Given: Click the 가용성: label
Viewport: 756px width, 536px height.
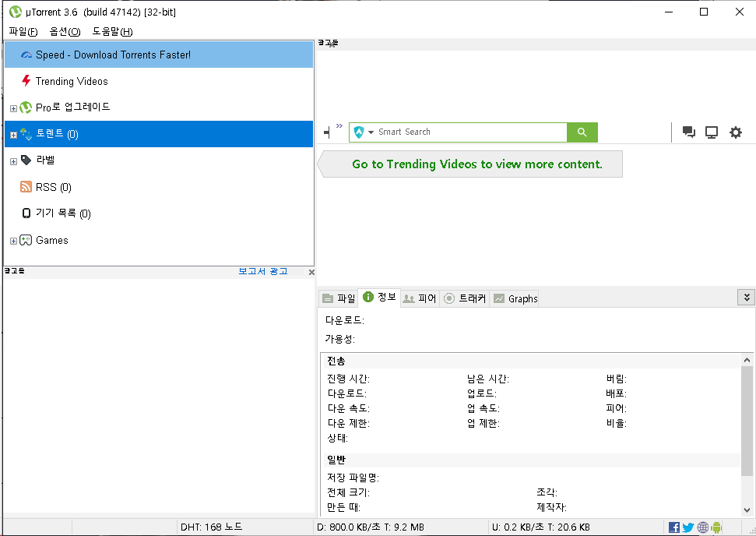Looking at the screenshot, I should (x=340, y=339).
